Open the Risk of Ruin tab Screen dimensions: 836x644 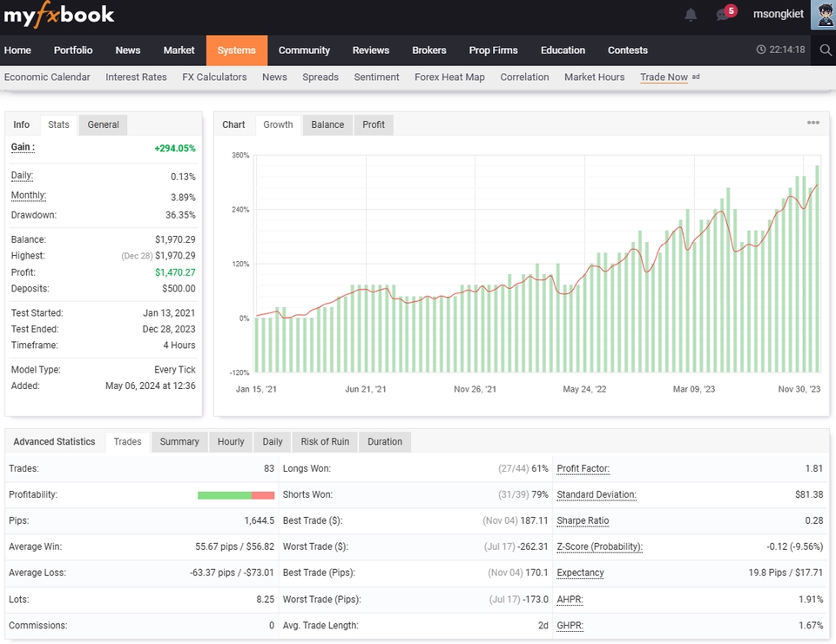[x=325, y=442]
